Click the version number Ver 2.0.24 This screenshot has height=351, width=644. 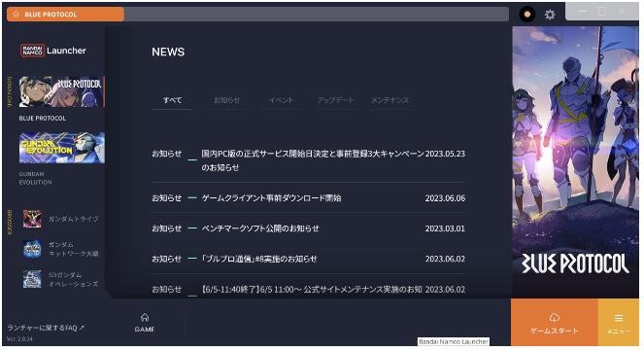(x=19, y=339)
